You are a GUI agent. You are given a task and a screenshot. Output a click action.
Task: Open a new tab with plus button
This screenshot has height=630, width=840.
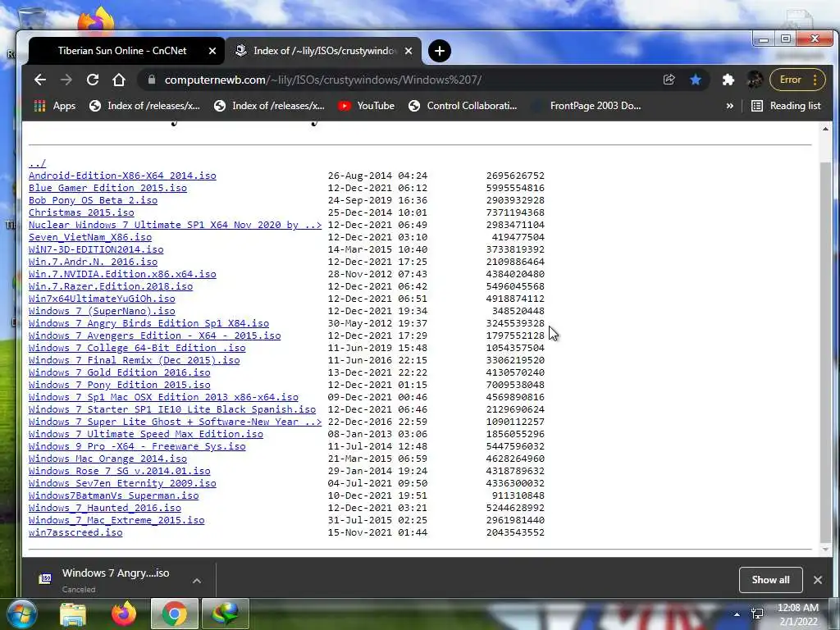pyautogui.click(x=440, y=51)
